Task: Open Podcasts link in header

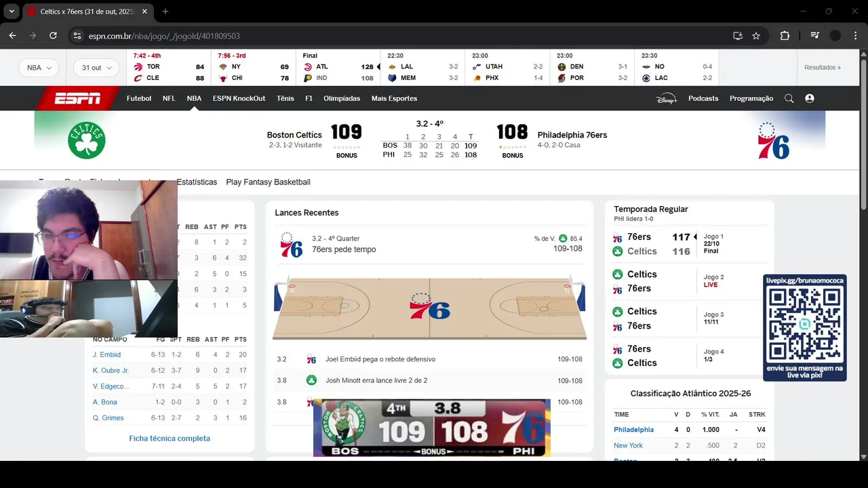Action: (x=703, y=98)
